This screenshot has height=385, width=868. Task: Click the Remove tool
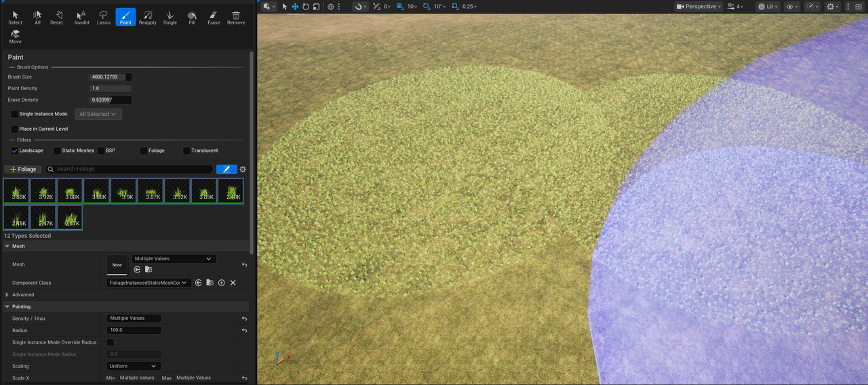click(236, 18)
